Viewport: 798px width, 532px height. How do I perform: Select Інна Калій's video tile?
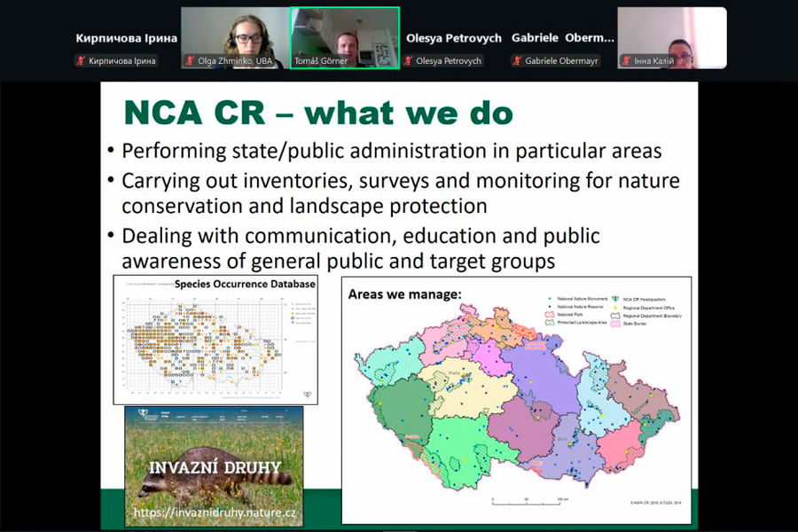[x=671, y=37]
